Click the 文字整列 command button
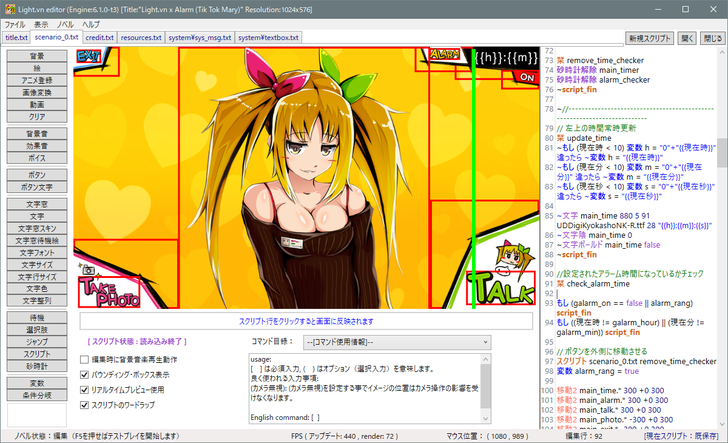 point(37,301)
